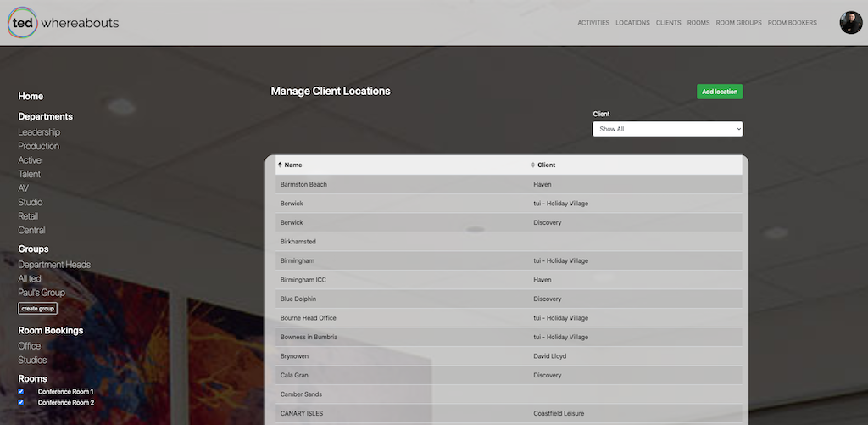
Task: Open the Room Groups menu
Action: coord(738,23)
